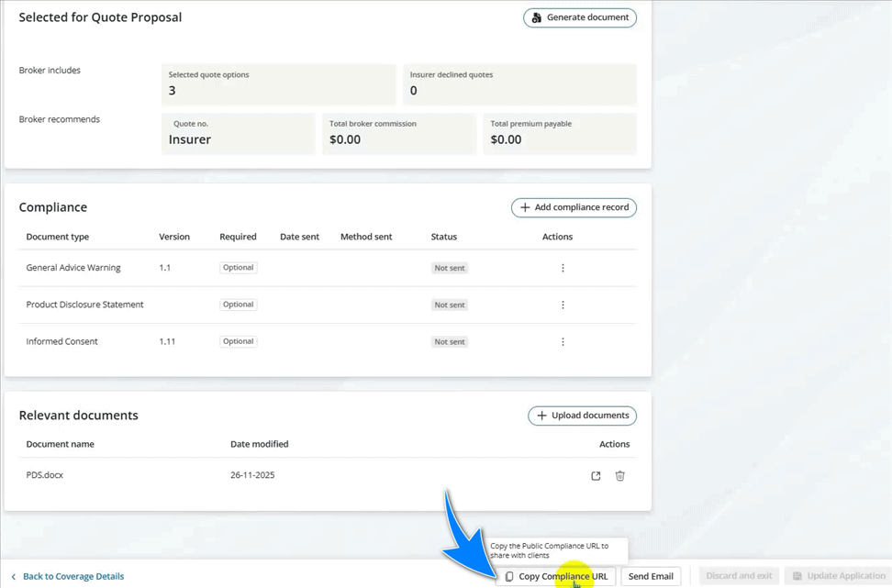Open actions menu for Informed Consent
This screenshot has height=588, width=892.
pyautogui.click(x=563, y=342)
